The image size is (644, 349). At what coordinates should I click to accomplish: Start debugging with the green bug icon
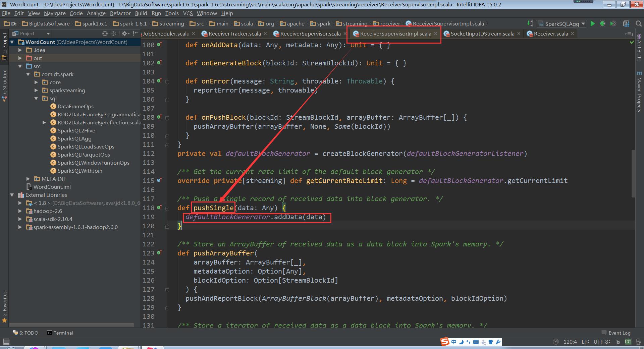[x=603, y=23]
